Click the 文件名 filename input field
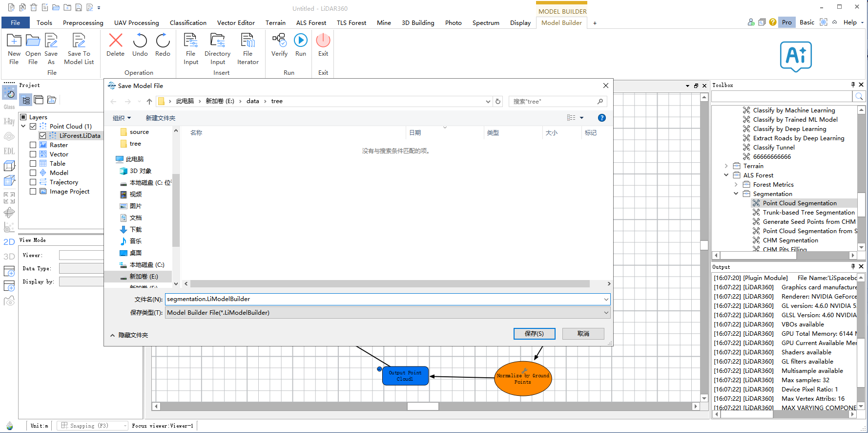The width and height of the screenshot is (868, 433). pos(383,299)
